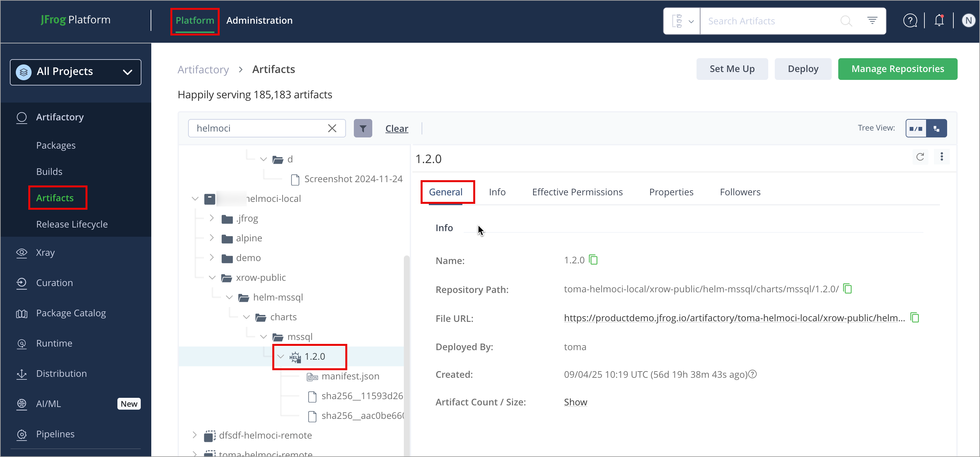Open the All Projects dropdown
Viewport: 980px width, 457px height.
75,72
